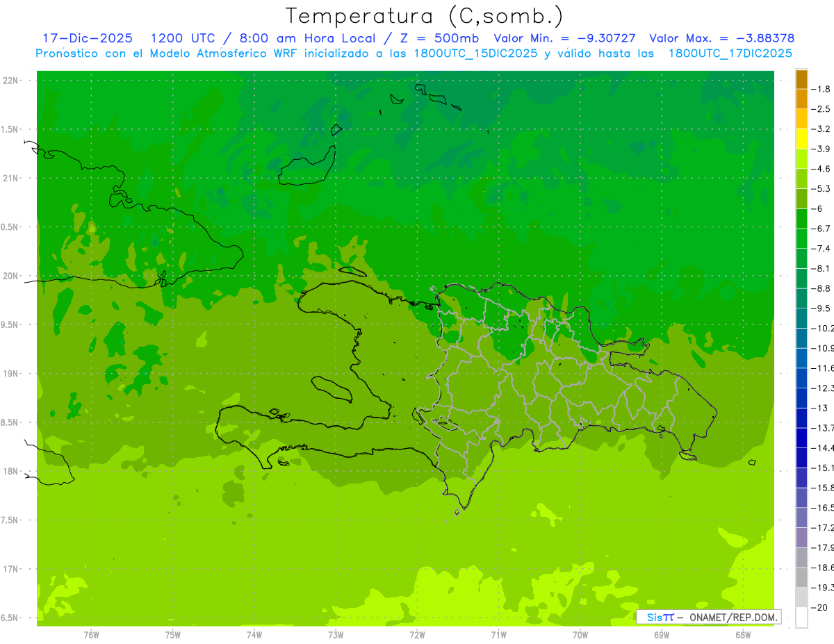The image size is (834, 644).
Task: Click the "Valor Max. = -3.88378" value
Action: pos(721,38)
